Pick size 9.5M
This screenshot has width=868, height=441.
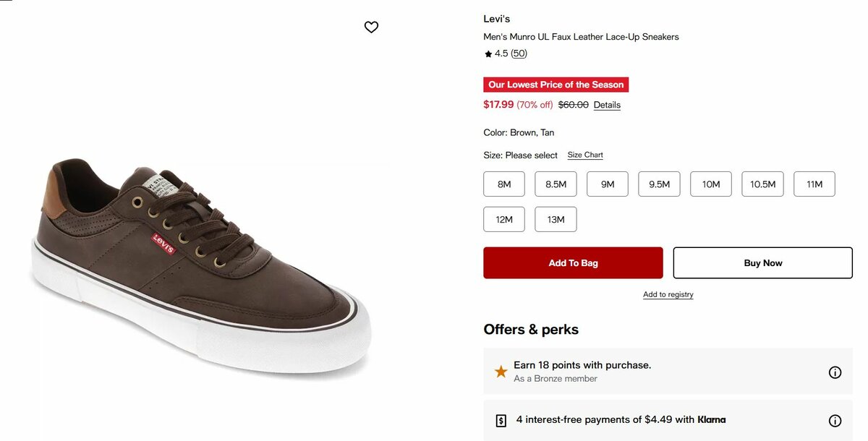click(x=659, y=184)
